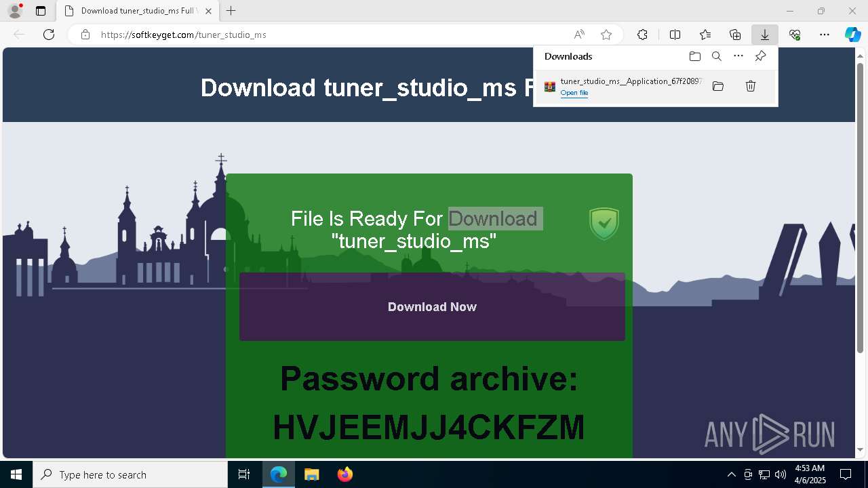
Task: Minimize the browser window
Action: [790, 11]
